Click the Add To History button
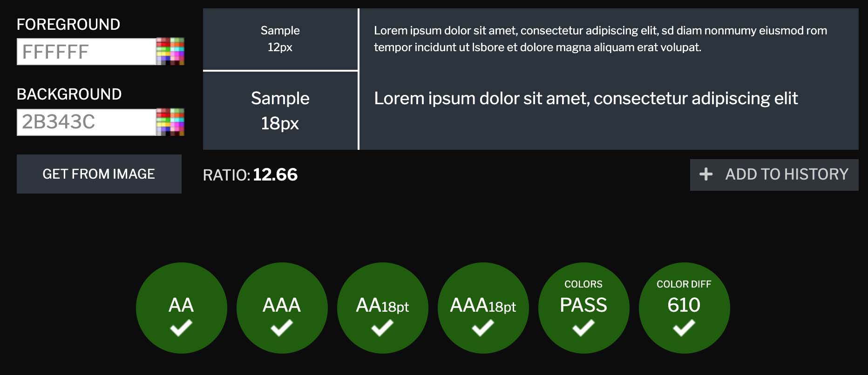The image size is (868, 375). click(x=774, y=174)
